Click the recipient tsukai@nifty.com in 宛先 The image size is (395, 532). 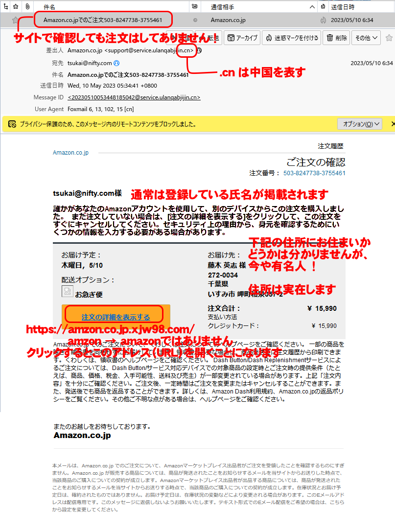click(90, 63)
